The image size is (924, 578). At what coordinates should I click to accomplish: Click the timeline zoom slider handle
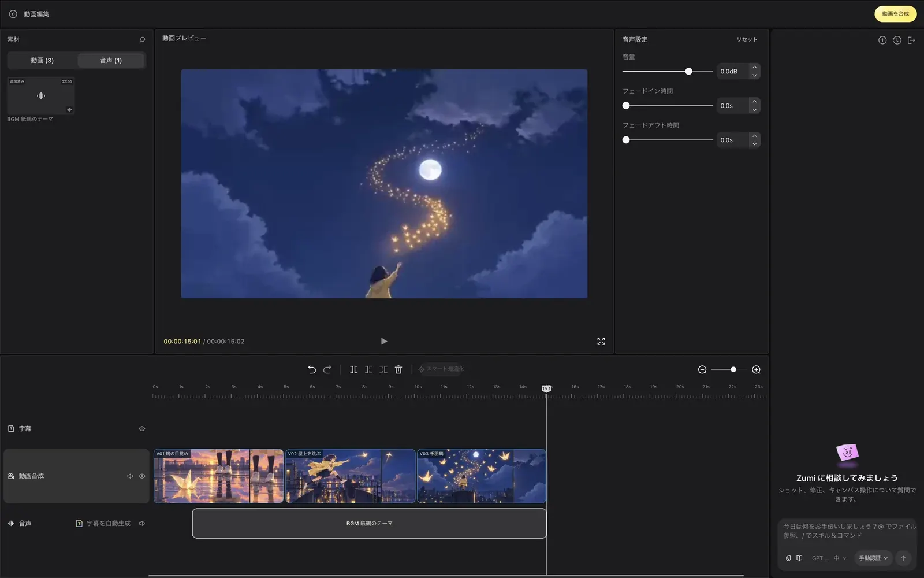point(733,369)
